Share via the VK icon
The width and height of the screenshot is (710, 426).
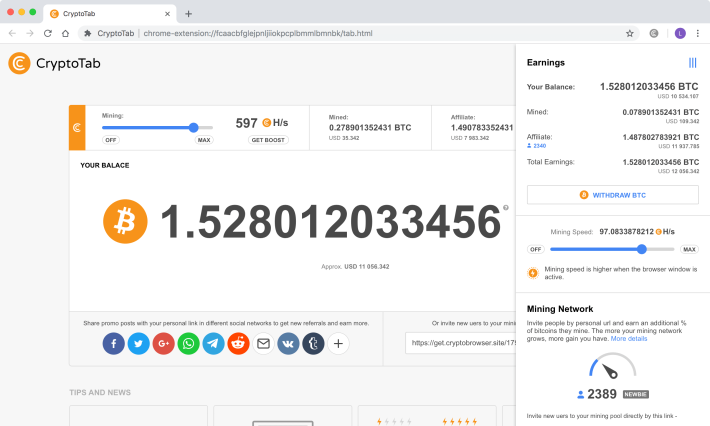288,344
